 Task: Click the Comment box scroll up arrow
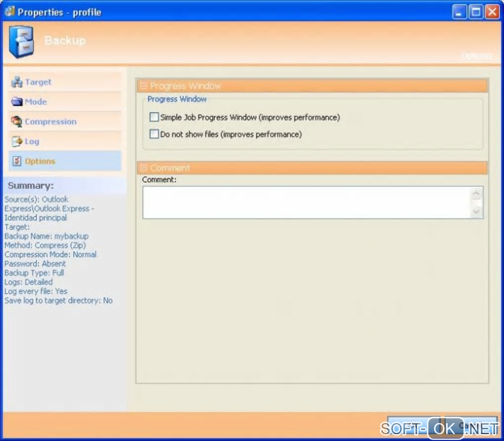point(476,194)
